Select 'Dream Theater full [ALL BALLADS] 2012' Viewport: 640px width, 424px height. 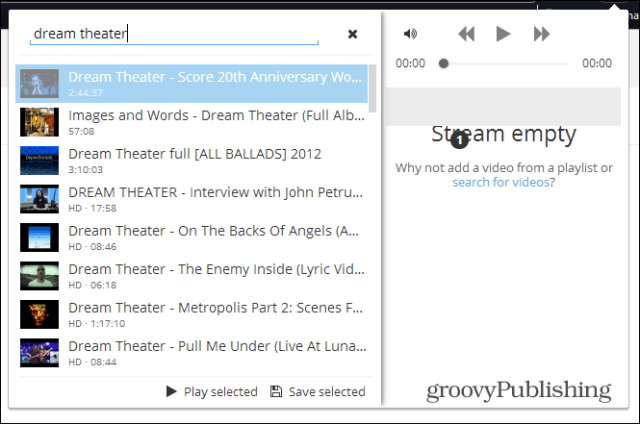click(x=191, y=160)
